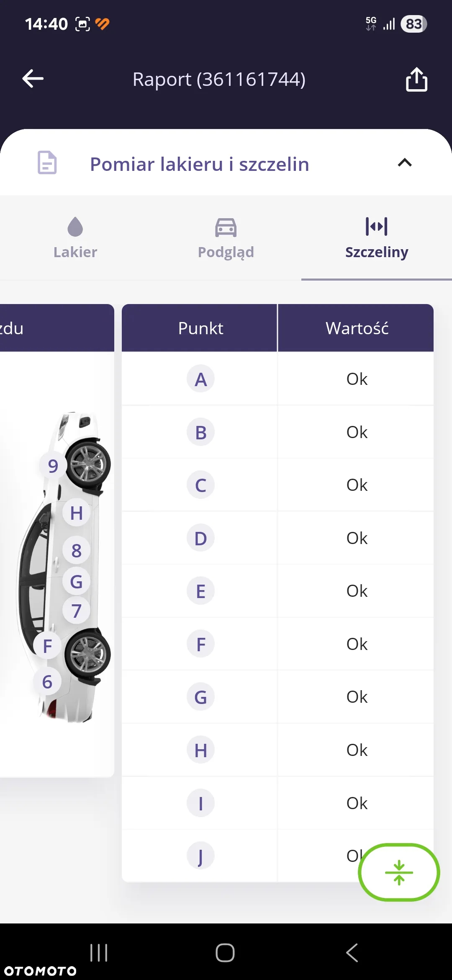Open the document icon next to Pomiar lakieru
The height and width of the screenshot is (980, 452).
point(47,162)
